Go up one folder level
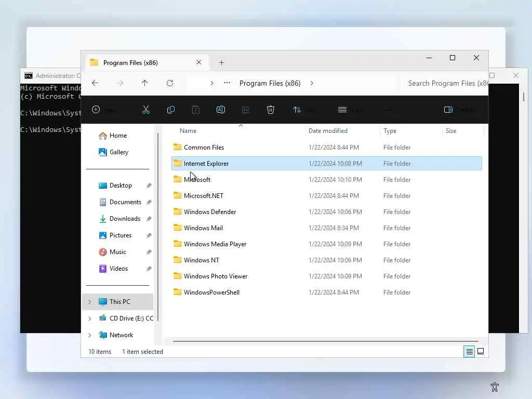532x399 pixels. coord(145,83)
